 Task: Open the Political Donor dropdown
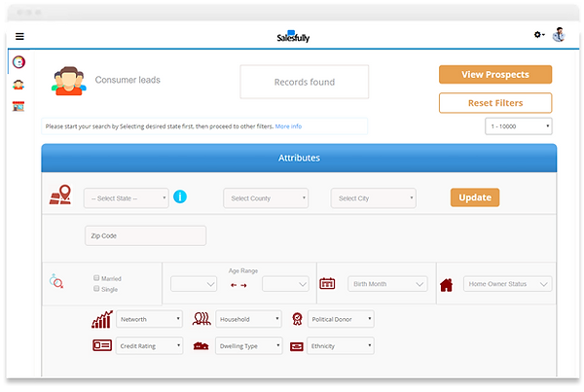tap(341, 319)
